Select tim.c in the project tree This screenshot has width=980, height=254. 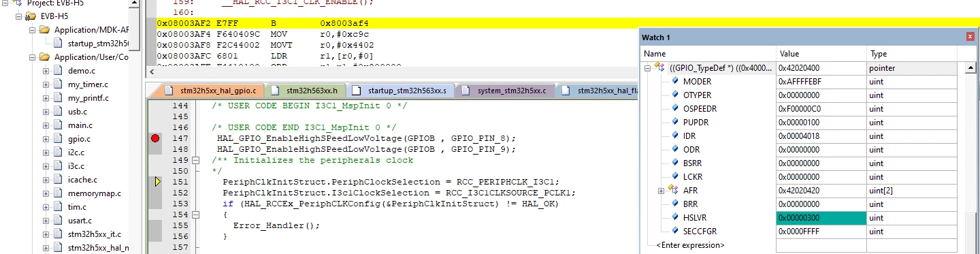pos(76,207)
